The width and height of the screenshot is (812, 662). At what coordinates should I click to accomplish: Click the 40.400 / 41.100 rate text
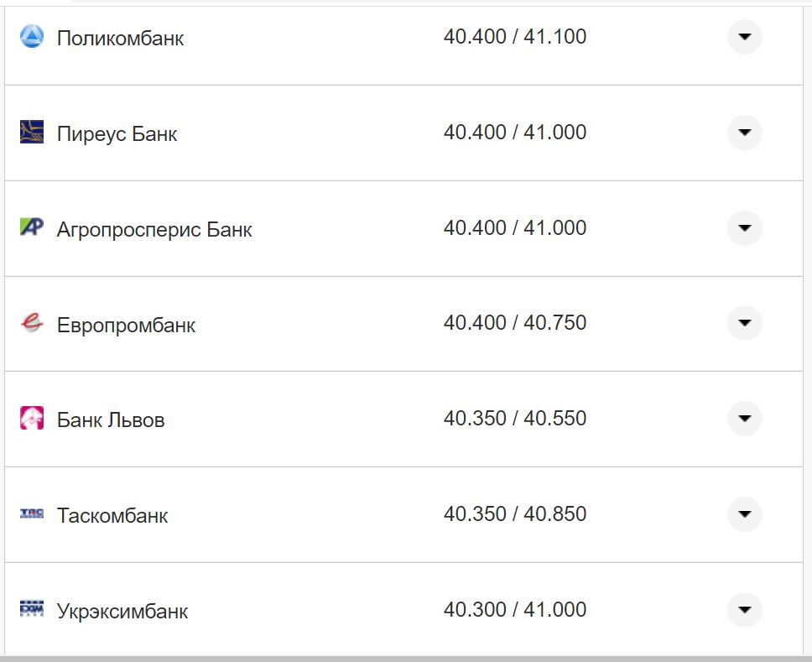coord(516,36)
